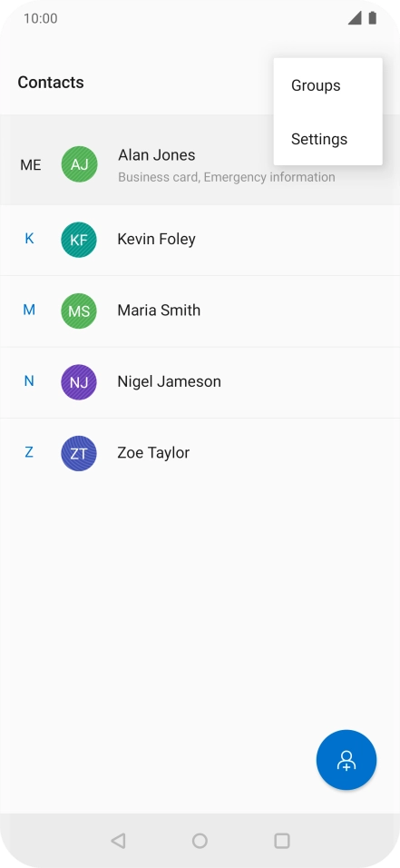Open the Groups menu option
This screenshot has height=868, width=400.
pos(327,85)
